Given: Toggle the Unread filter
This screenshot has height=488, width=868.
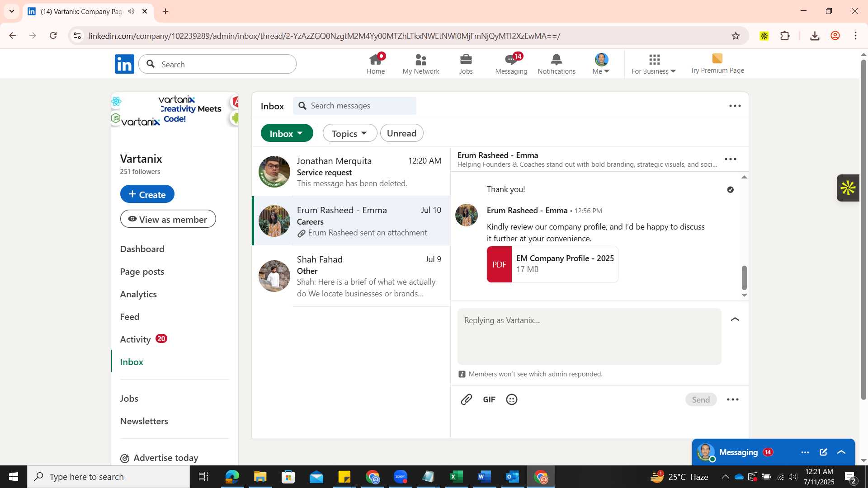Looking at the screenshot, I should coord(402,133).
